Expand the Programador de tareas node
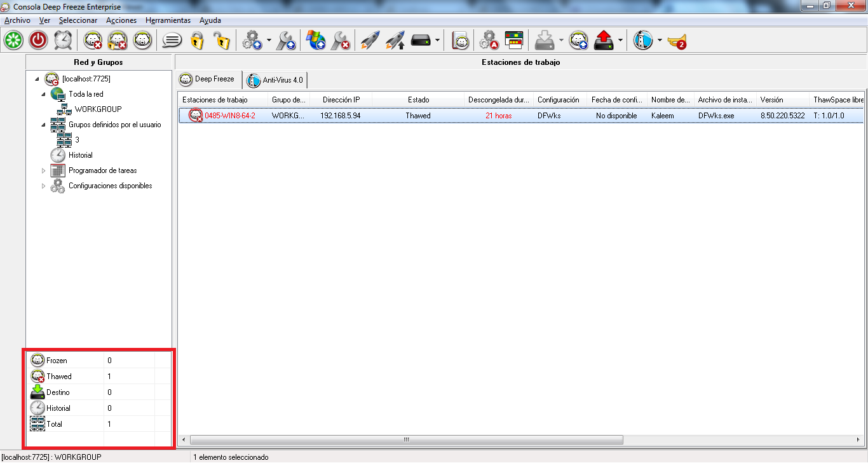 point(43,170)
